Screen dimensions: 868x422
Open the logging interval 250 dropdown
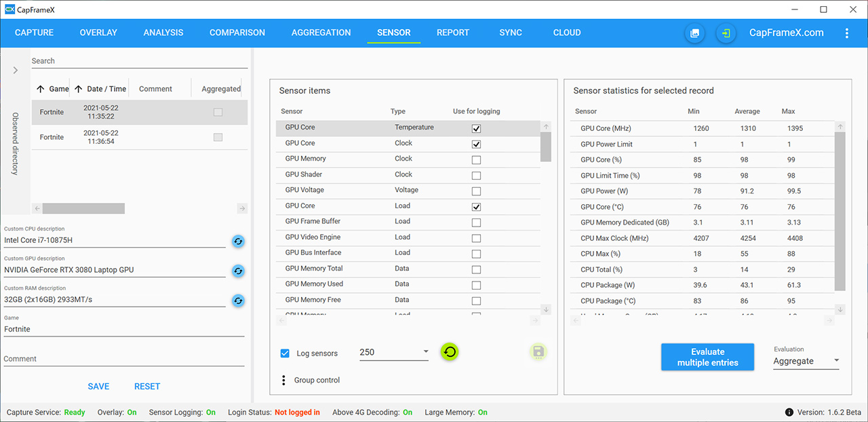point(394,352)
